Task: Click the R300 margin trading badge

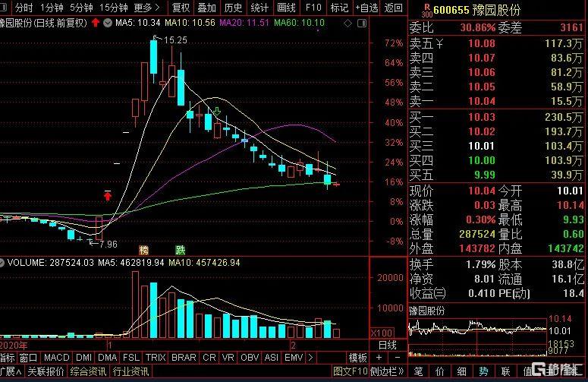Action: (x=426, y=11)
